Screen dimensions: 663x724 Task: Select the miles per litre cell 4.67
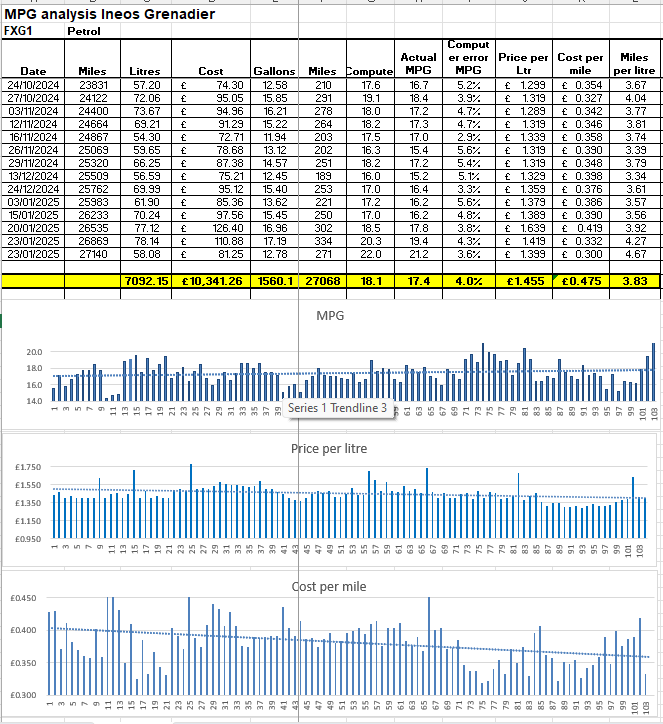coord(635,254)
